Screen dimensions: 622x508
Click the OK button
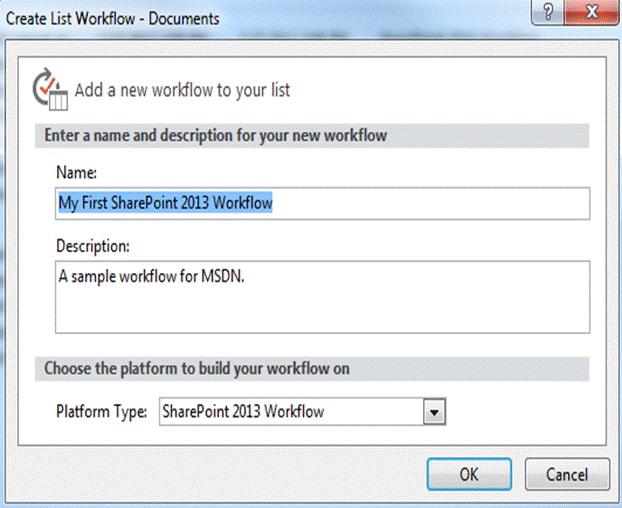[469, 474]
